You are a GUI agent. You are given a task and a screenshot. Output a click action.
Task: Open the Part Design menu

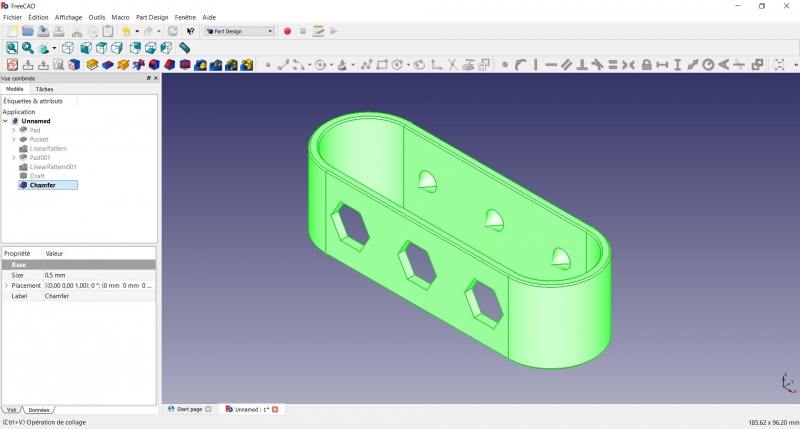(x=152, y=17)
